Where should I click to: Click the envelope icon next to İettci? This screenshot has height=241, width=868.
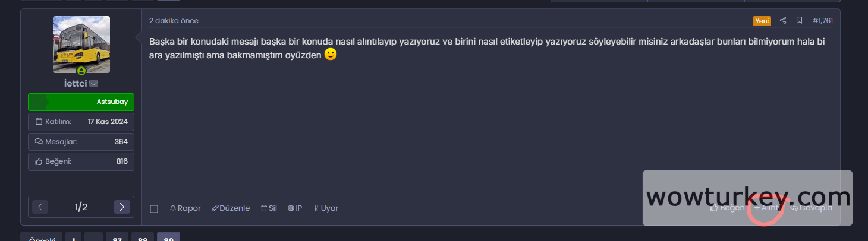(94, 84)
